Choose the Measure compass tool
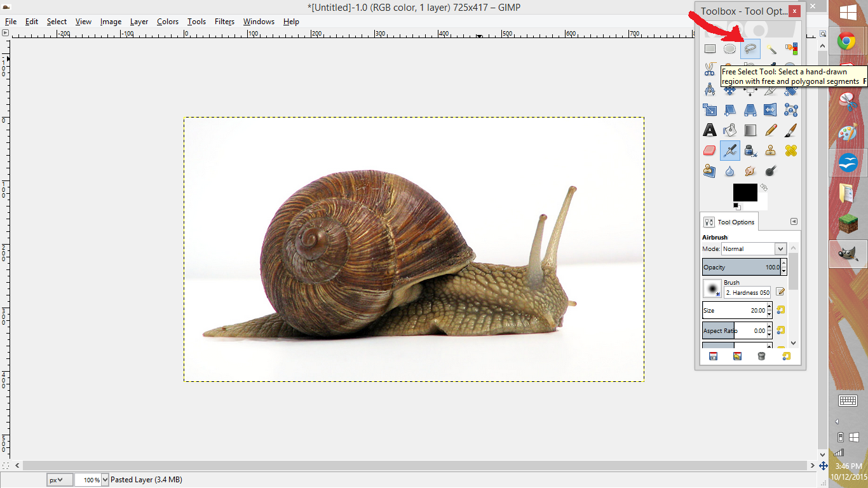 (x=710, y=90)
